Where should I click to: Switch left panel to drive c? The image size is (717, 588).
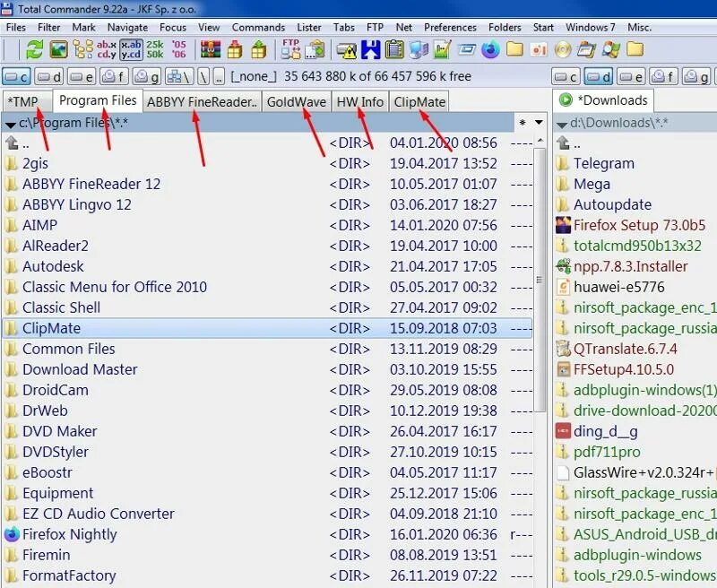(16, 77)
